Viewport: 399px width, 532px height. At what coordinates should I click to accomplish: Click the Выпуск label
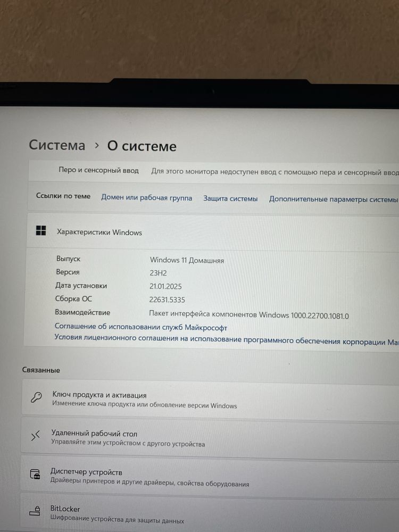click(x=68, y=259)
